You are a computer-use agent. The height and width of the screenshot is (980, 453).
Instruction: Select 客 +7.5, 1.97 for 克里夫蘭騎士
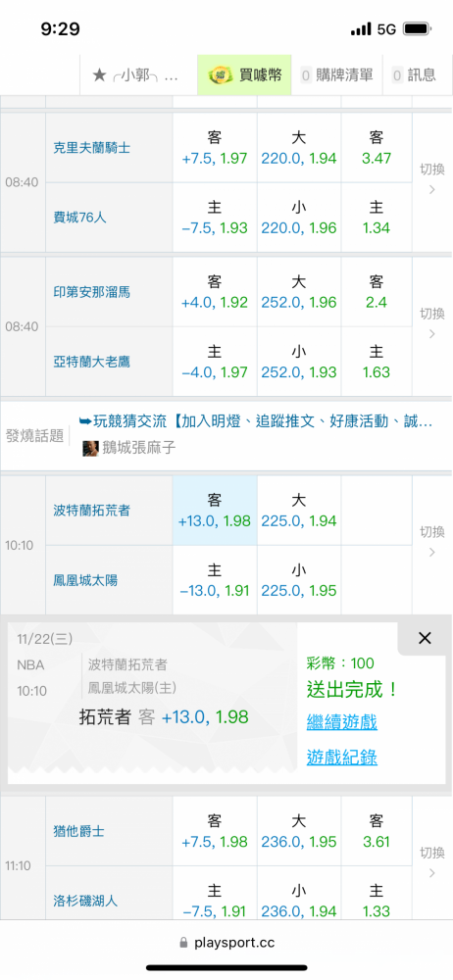(x=215, y=148)
